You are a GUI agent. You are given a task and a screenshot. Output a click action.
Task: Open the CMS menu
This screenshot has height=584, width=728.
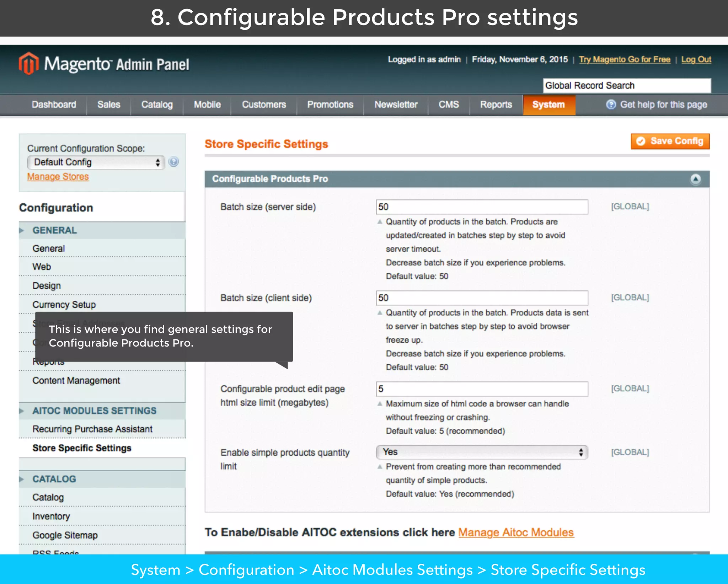[x=449, y=105]
